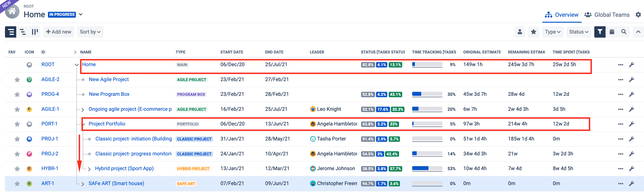Sort by TYPE column header
644x193 pixels.
click(x=181, y=52)
